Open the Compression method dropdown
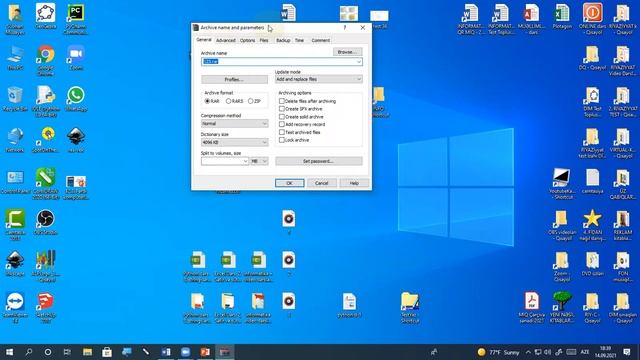 234,123
